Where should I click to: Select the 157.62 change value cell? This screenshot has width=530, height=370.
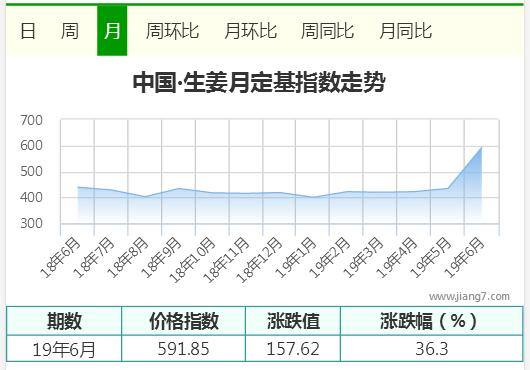293,349
